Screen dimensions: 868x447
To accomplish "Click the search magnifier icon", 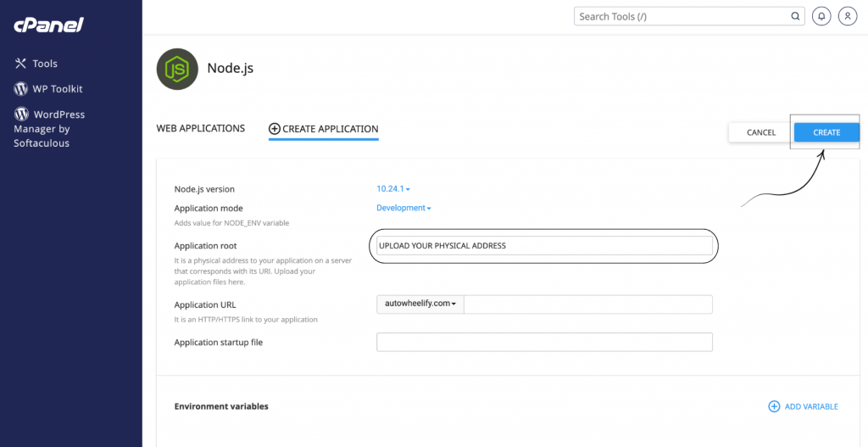I will [x=795, y=16].
